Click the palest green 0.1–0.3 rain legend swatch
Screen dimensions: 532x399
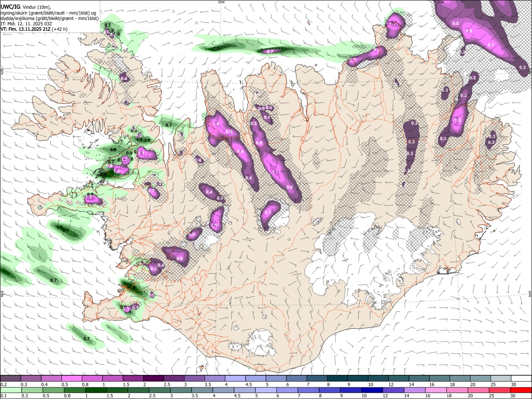pos(10,390)
